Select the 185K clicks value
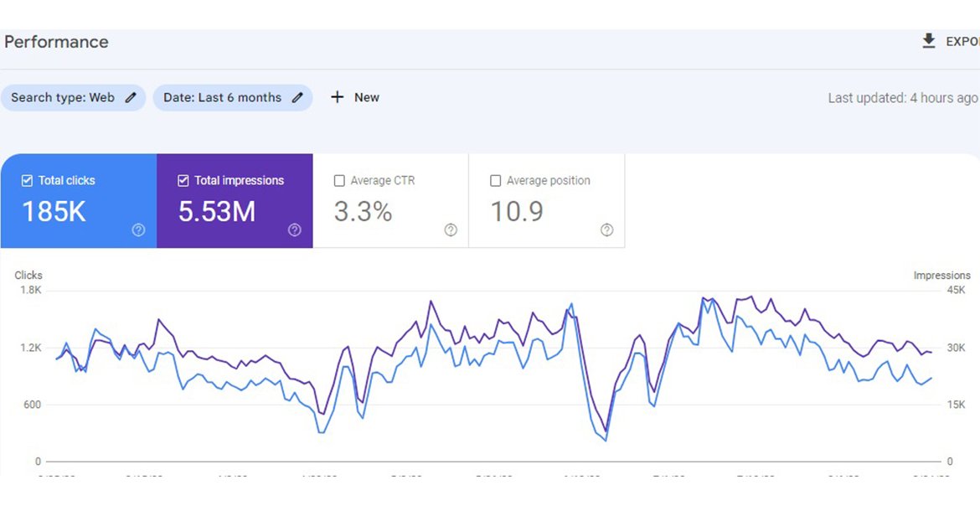The width and height of the screenshot is (980, 506). click(54, 212)
